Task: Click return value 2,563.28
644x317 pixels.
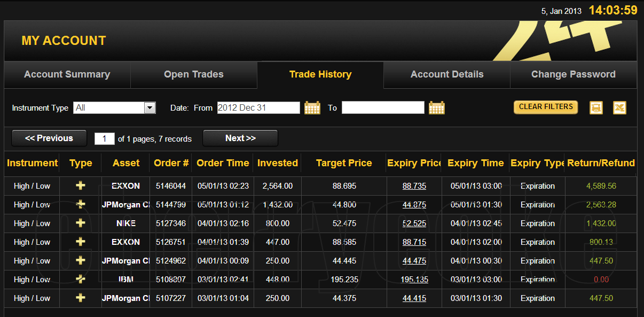Action: click(x=601, y=205)
